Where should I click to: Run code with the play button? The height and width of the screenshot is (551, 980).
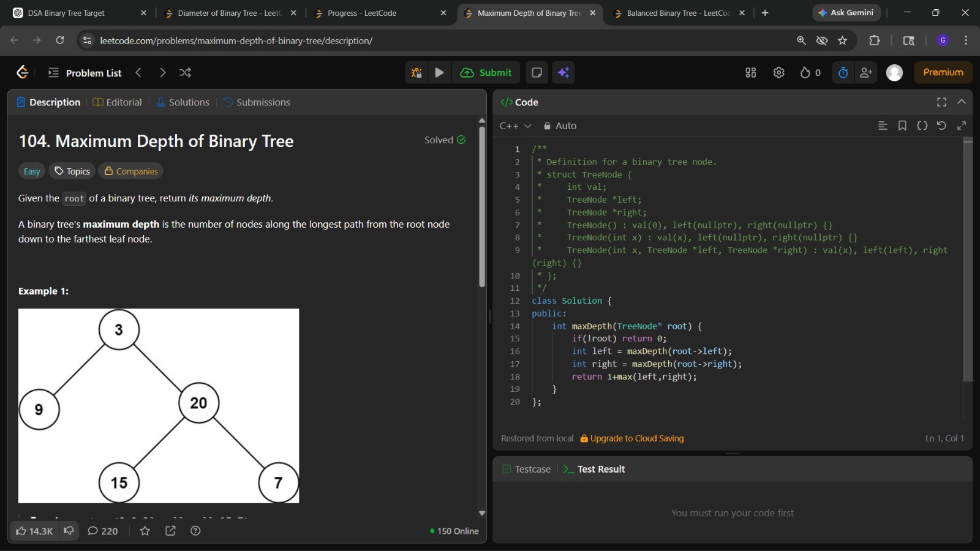tap(439, 73)
